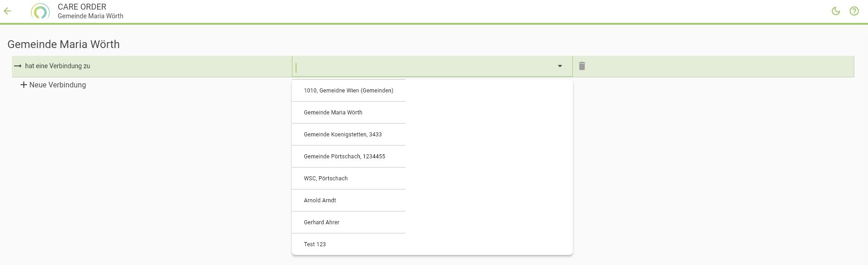Focus the connection target text field
The height and width of the screenshot is (265, 868).
pos(422,67)
